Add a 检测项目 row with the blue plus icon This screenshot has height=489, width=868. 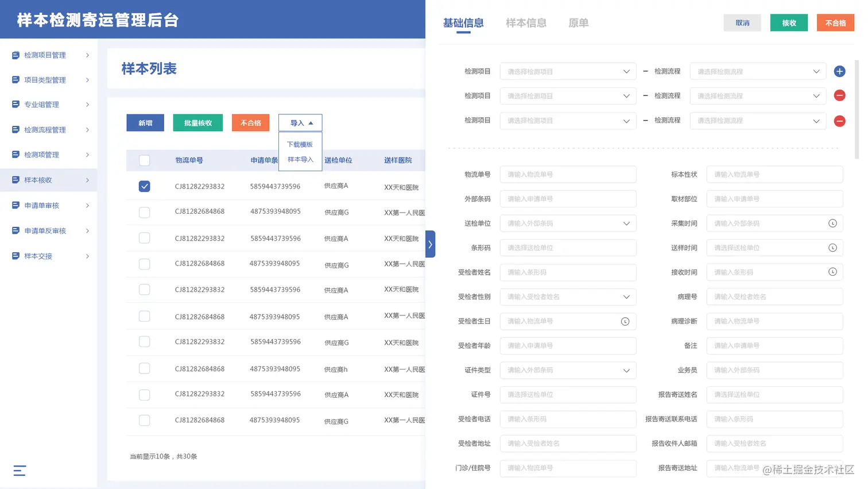pyautogui.click(x=839, y=71)
